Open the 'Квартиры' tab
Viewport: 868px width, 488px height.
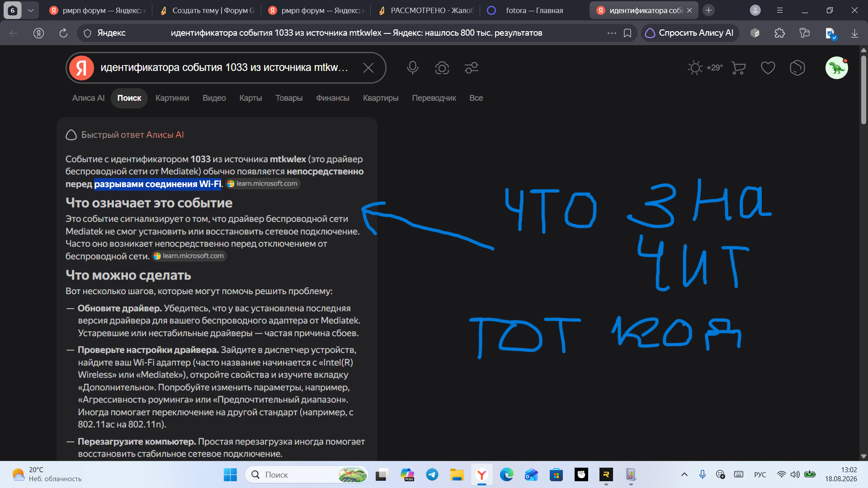tap(381, 98)
